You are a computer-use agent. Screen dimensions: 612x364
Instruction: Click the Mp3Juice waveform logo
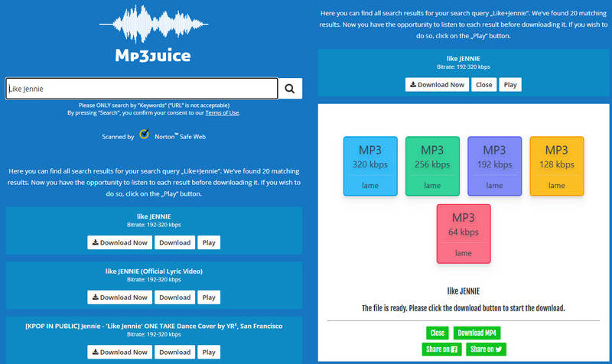coord(154,24)
